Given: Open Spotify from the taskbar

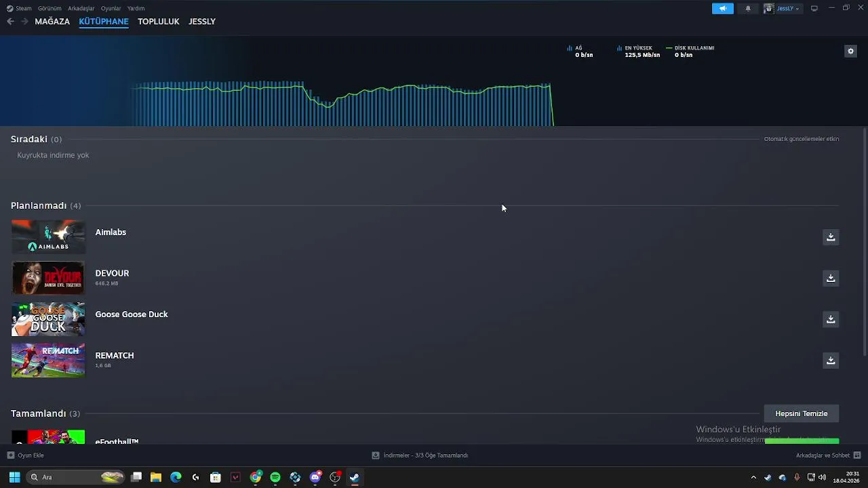Looking at the screenshot, I should click(275, 477).
